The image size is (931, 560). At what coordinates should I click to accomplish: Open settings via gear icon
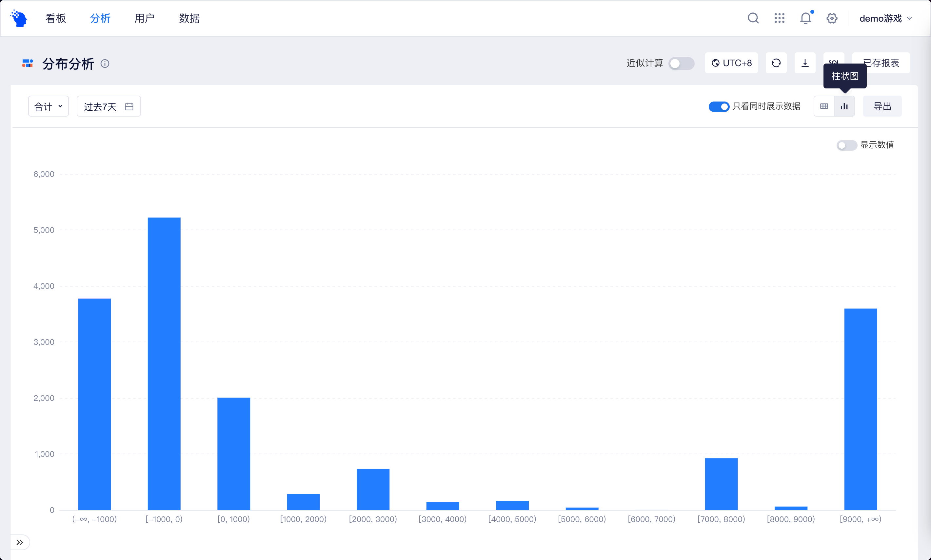tap(832, 18)
